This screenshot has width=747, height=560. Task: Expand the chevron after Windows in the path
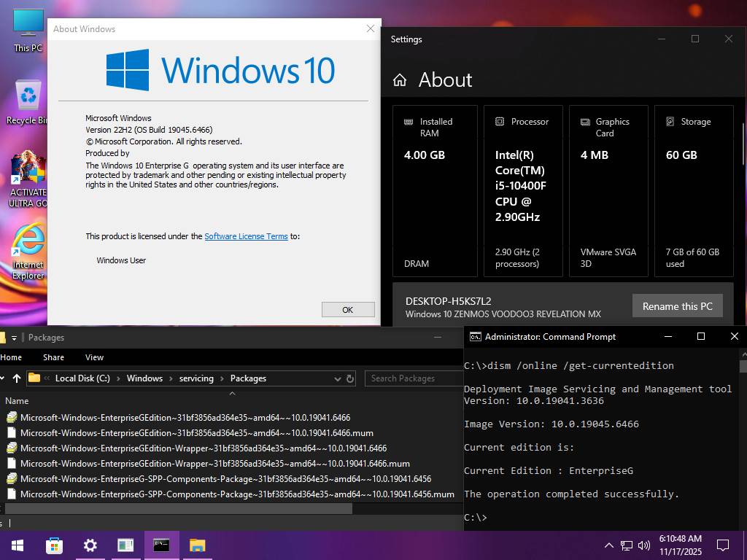tap(171, 378)
